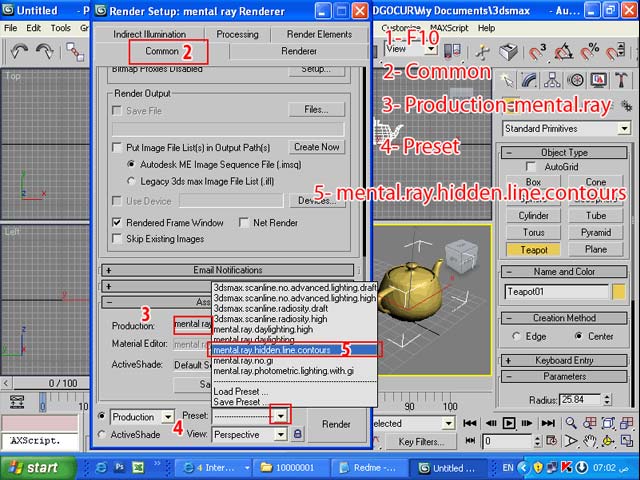Toggle Angle Snap icon

[564, 52]
